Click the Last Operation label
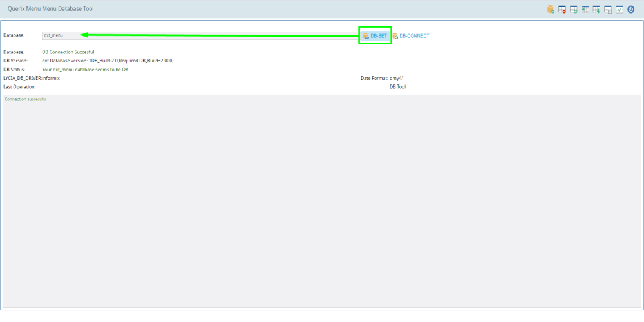The height and width of the screenshot is (322, 644). [19, 86]
